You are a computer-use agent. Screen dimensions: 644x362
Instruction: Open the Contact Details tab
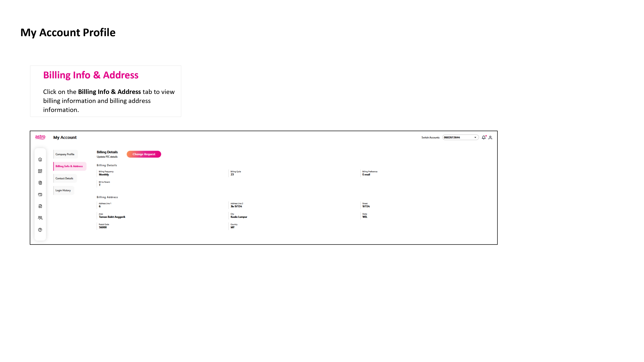coord(65,178)
